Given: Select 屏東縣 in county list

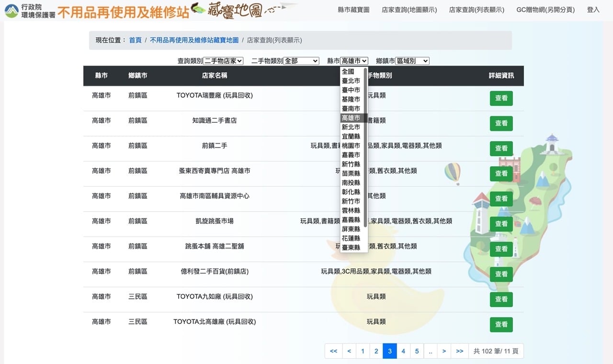Looking at the screenshot, I should [x=352, y=229].
